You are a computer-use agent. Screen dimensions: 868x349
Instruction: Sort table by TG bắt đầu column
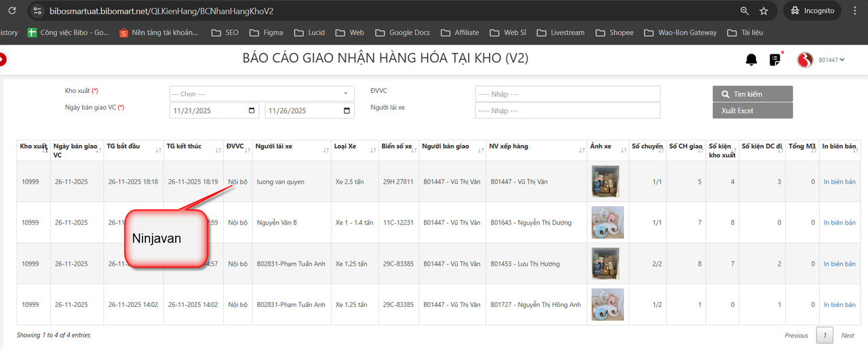[x=134, y=150]
